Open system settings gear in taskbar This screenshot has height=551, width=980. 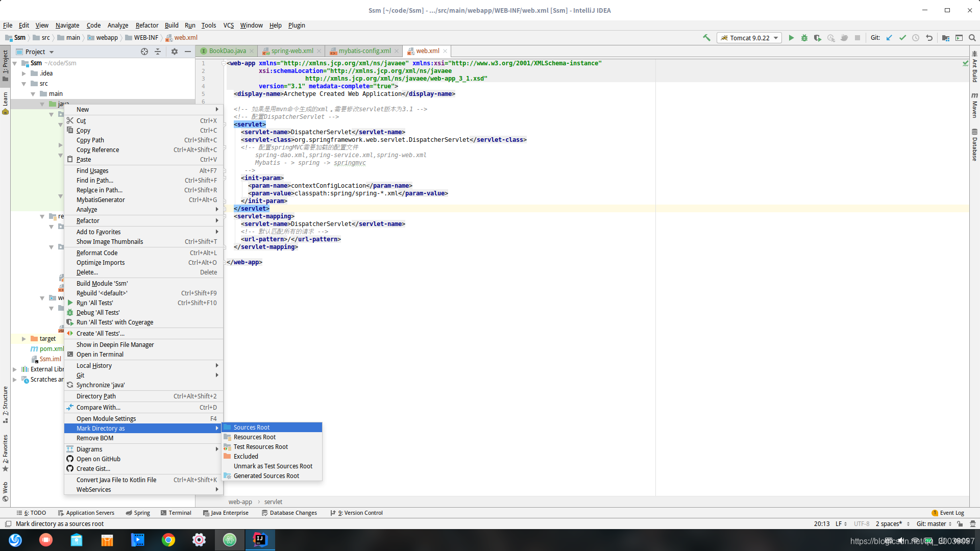click(x=199, y=540)
